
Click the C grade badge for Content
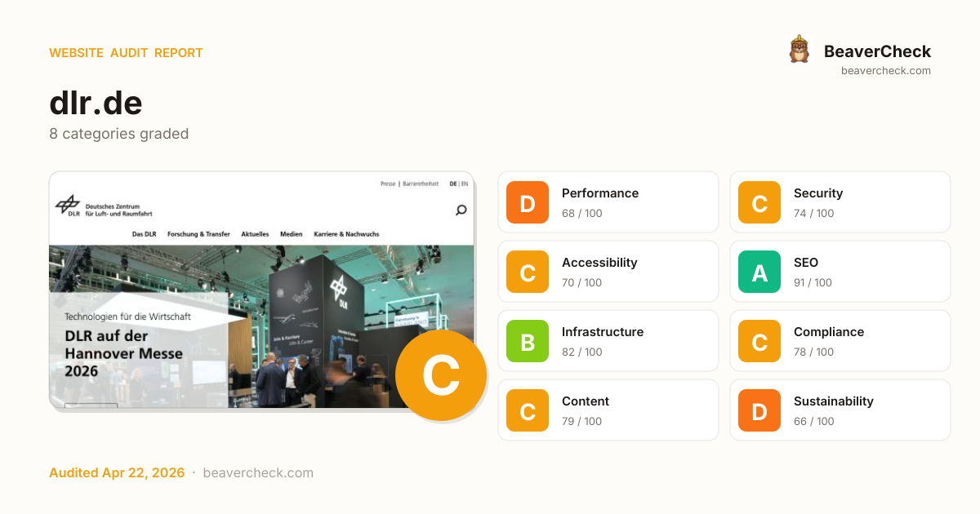[x=528, y=410]
